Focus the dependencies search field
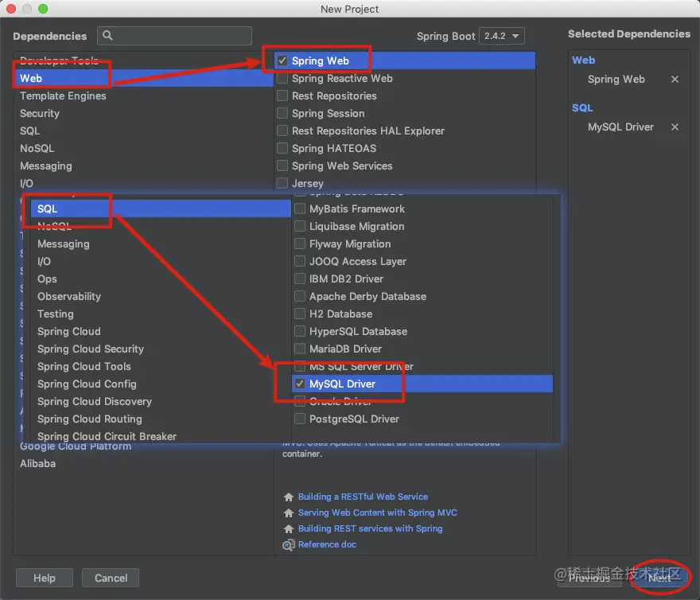700x600 pixels. pos(174,36)
